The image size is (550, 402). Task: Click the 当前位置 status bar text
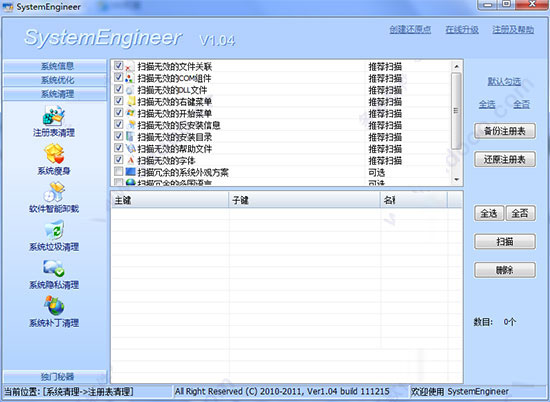(x=69, y=391)
